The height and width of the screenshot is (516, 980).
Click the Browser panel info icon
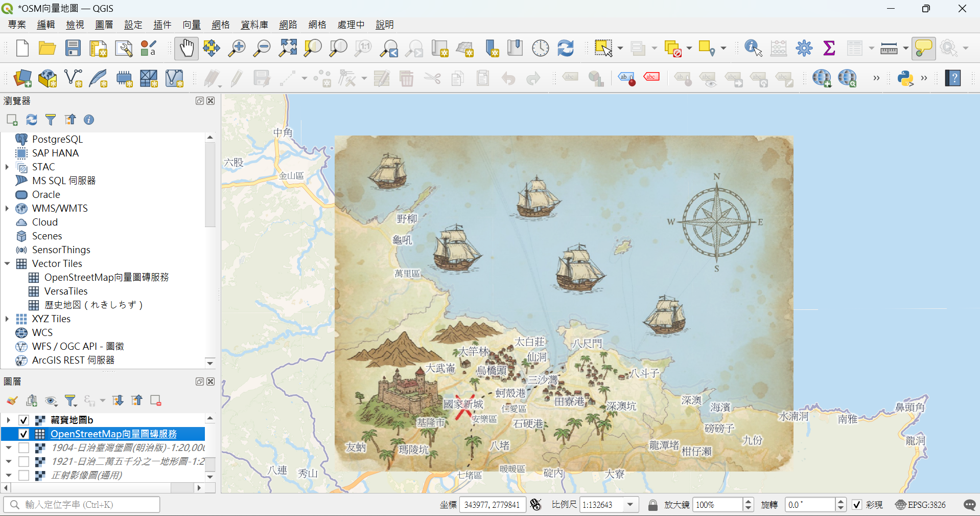click(89, 120)
